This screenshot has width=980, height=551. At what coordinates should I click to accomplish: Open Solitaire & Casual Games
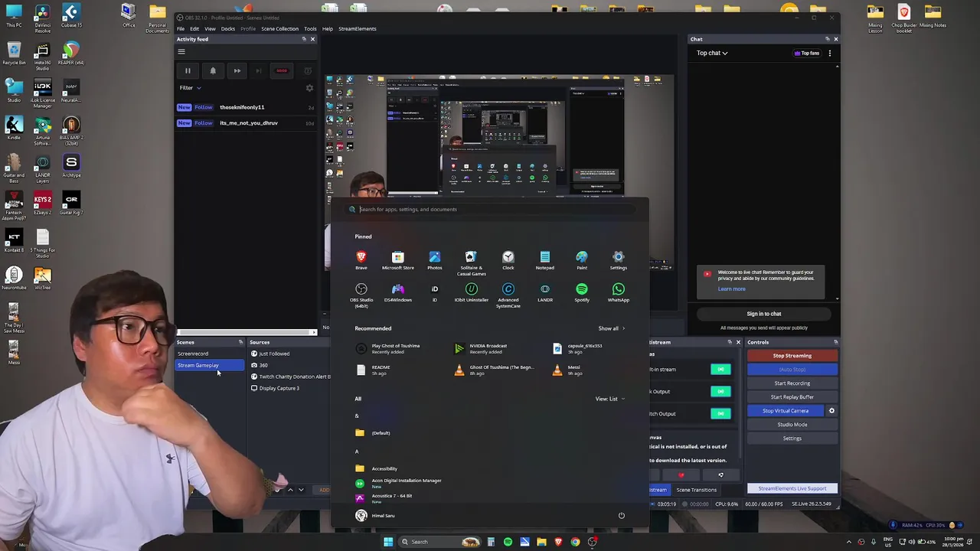471,262
